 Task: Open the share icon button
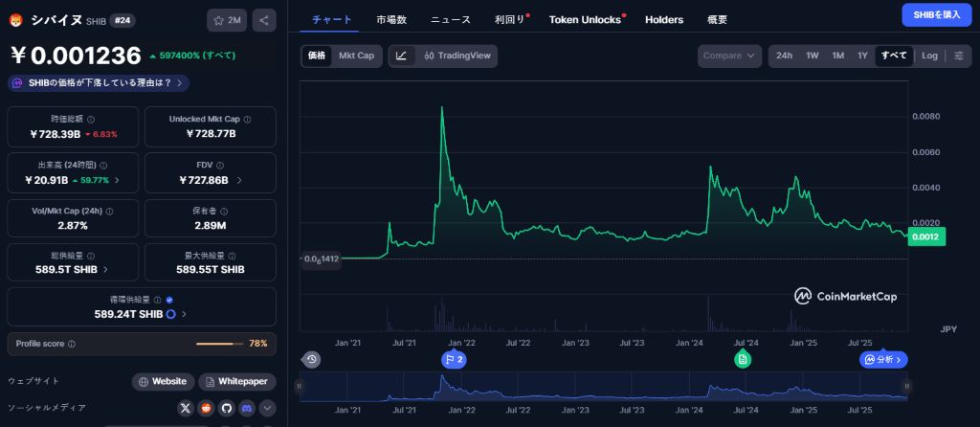pos(264,21)
